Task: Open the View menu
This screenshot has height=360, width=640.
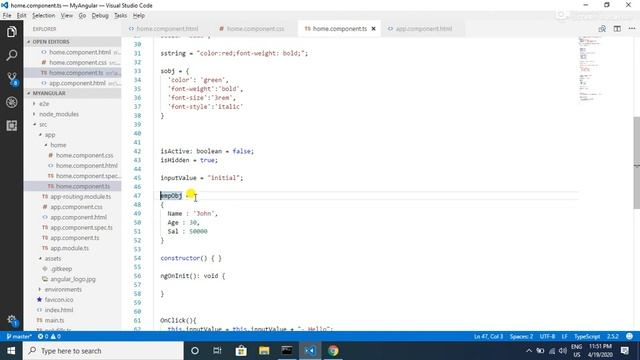Action: pos(67,16)
